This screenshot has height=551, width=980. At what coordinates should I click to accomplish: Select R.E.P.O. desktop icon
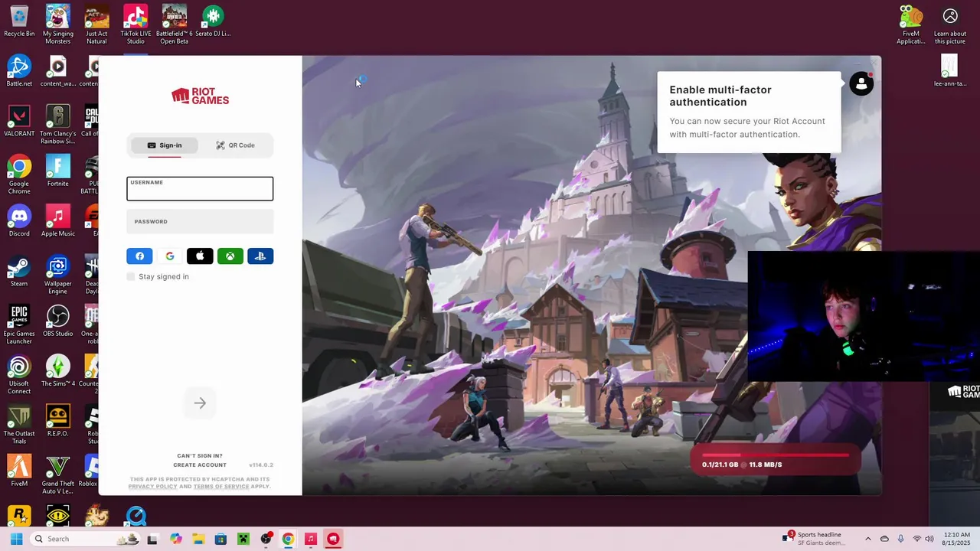click(x=58, y=421)
